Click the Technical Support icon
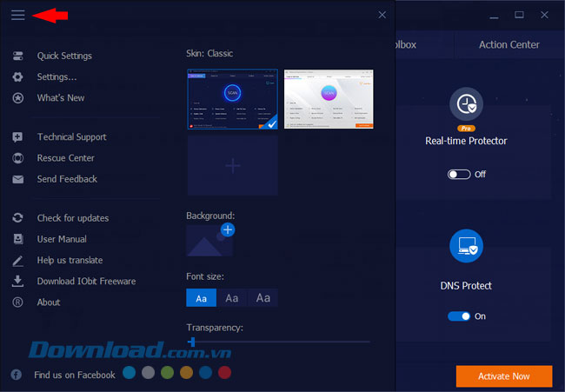 coord(17,137)
